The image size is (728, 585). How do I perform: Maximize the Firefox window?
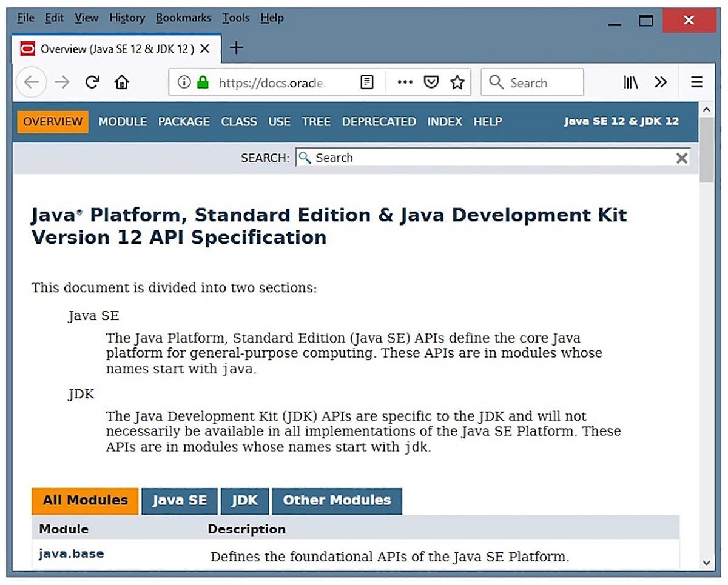tap(646, 20)
